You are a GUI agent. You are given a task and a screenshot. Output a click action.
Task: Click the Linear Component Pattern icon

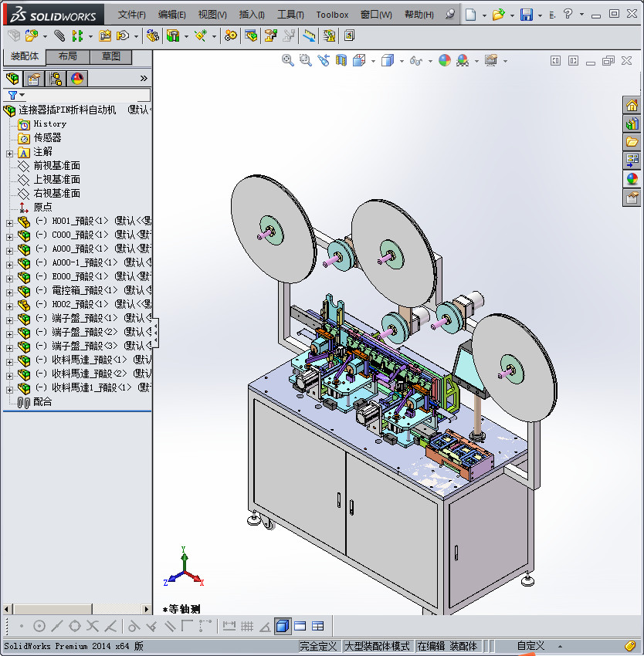pyautogui.click(x=77, y=36)
